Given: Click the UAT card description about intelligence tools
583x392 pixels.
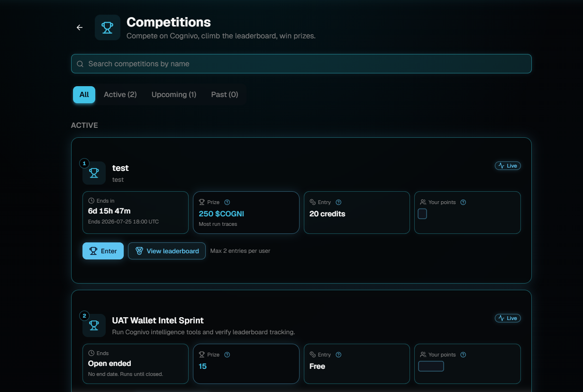Looking at the screenshot, I should 203,332.
